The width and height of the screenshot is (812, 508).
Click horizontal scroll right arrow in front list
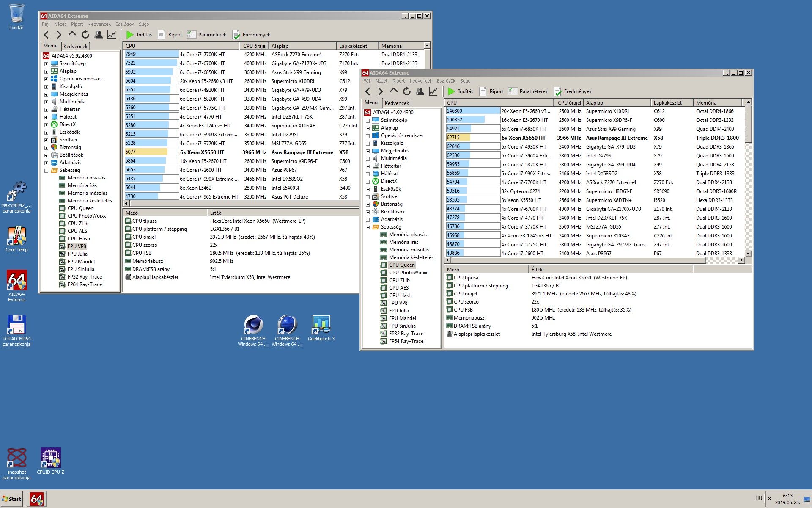(x=741, y=260)
